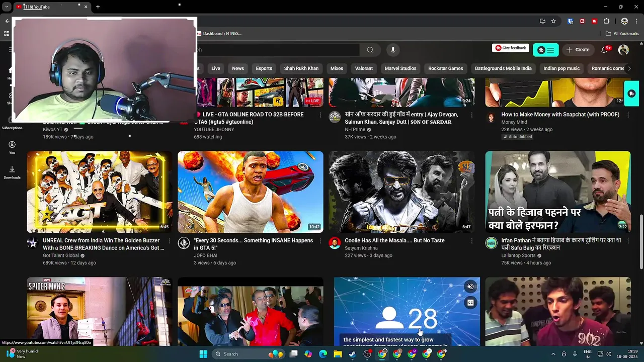Open options for the Every 30 Seconds GTA video
Viewport: 644px width, 362px height.
point(320,241)
